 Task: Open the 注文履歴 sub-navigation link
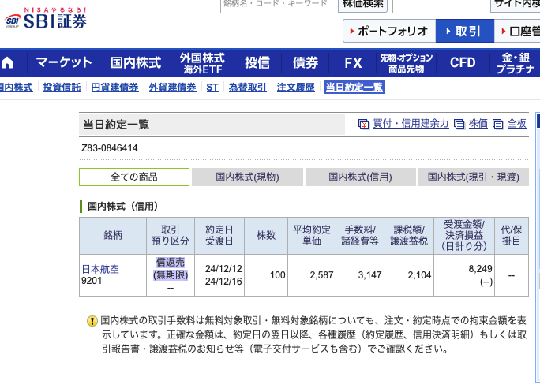[x=296, y=88]
